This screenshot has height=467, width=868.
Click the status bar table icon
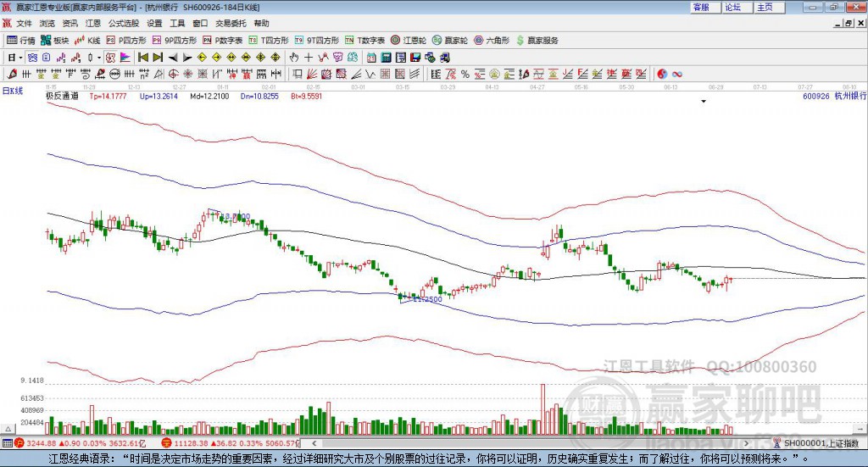point(7,443)
